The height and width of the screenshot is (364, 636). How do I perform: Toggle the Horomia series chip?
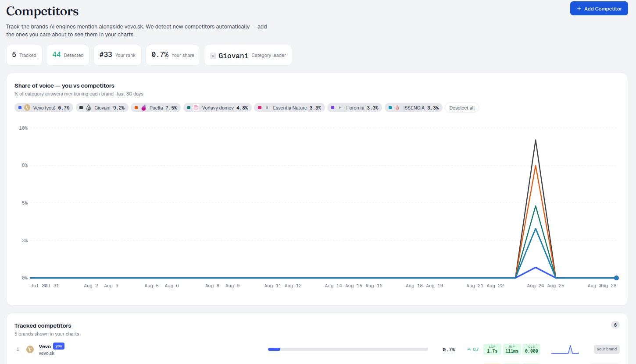(x=355, y=108)
